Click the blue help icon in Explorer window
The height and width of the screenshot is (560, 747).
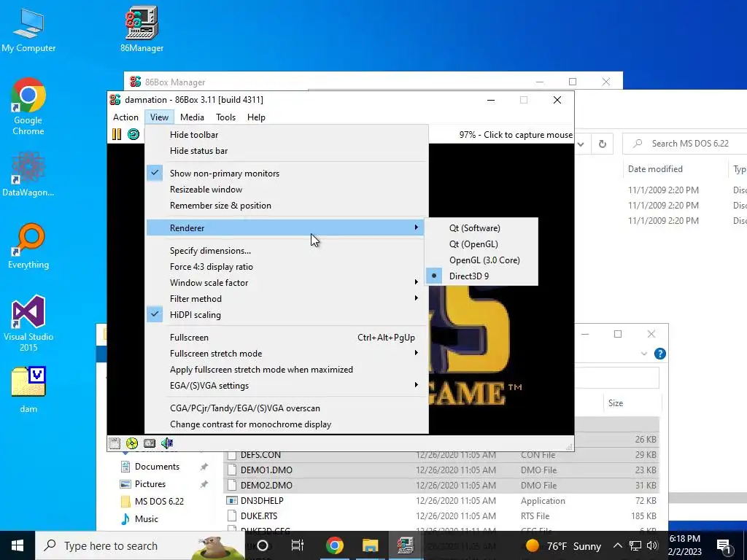tap(659, 354)
